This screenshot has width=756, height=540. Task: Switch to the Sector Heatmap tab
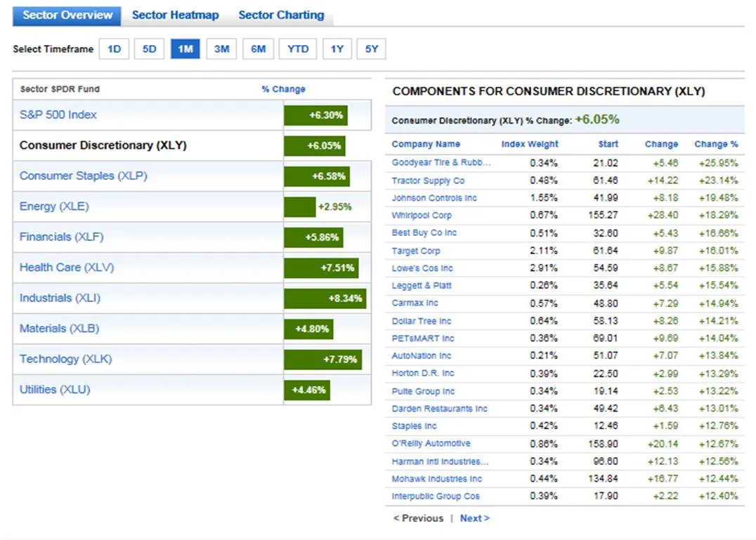(175, 15)
